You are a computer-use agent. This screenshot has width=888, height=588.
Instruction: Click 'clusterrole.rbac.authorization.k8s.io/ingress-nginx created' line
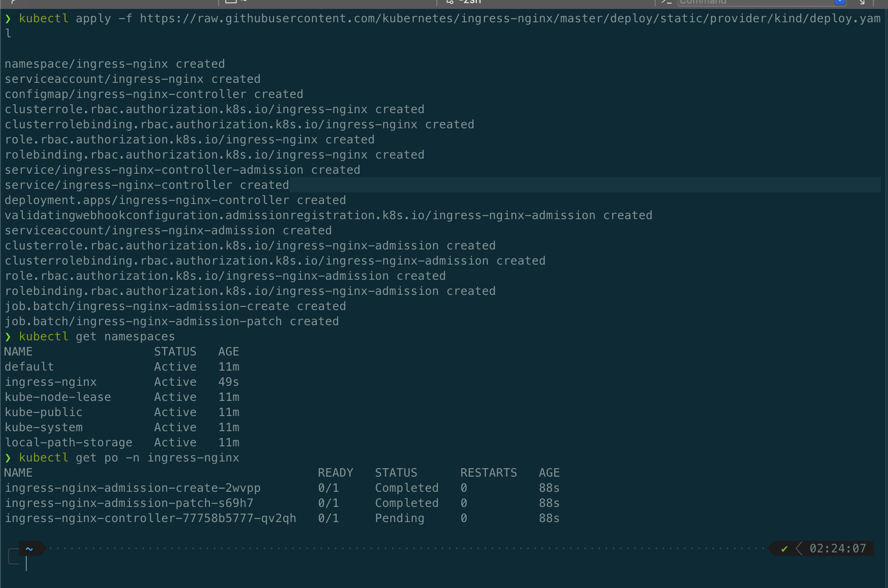tap(215, 110)
